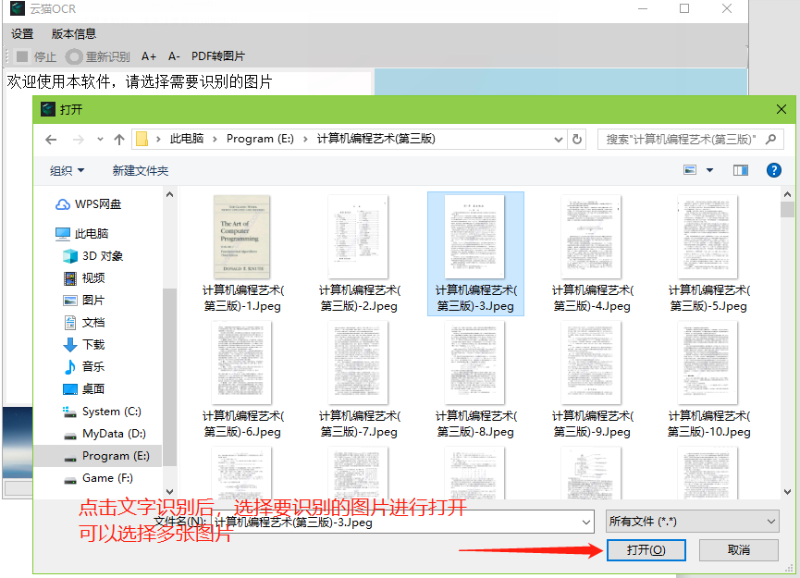The height and width of the screenshot is (578, 800).
Task: Open the help question-mark icon
Action: (773, 170)
